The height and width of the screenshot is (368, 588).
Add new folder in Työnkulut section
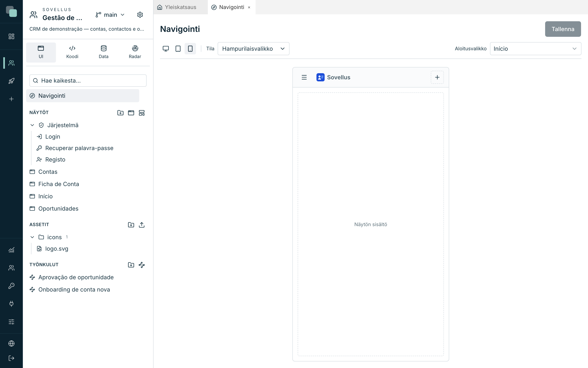131,265
